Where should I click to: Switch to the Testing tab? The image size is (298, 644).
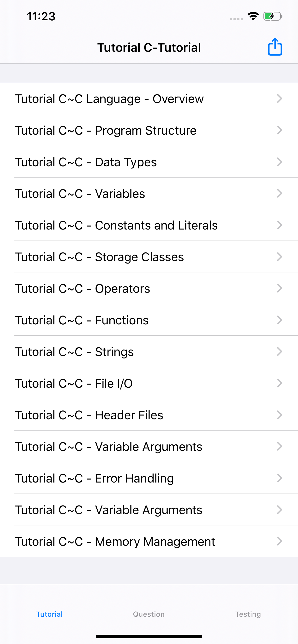[x=248, y=614]
